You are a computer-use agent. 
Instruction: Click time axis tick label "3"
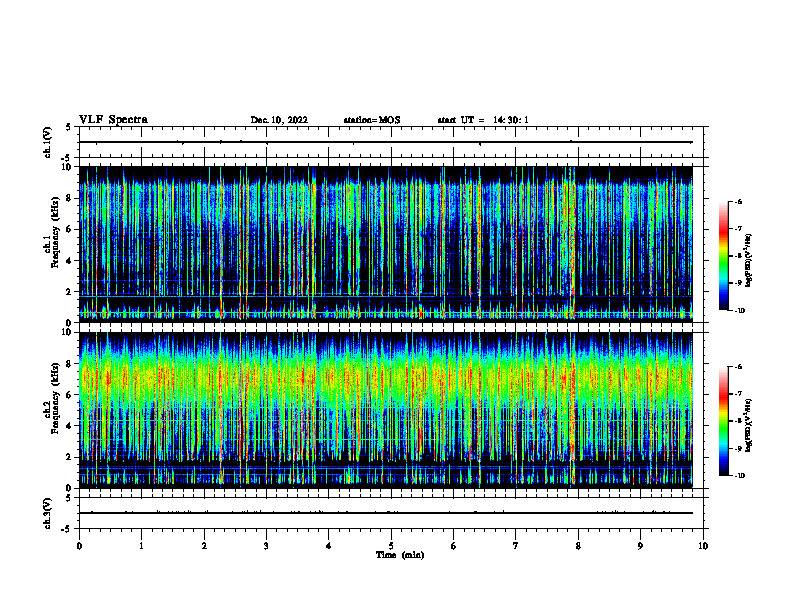point(266,546)
